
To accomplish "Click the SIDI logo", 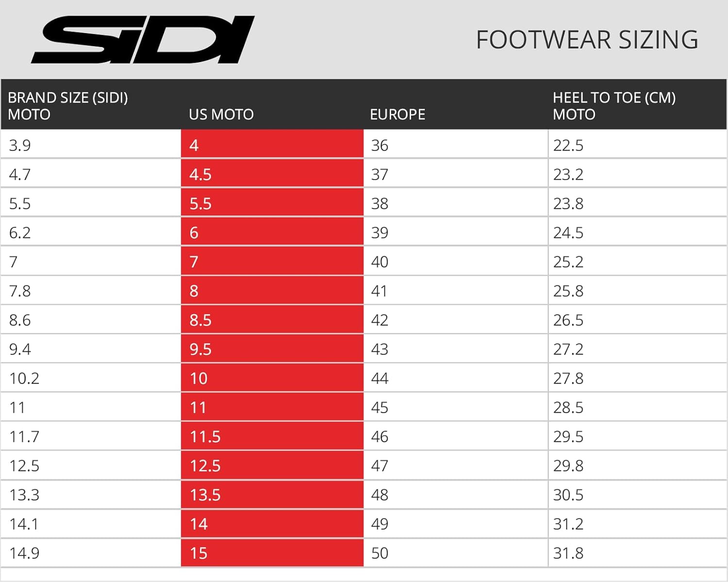I will pyautogui.click(x=143, y=40).
